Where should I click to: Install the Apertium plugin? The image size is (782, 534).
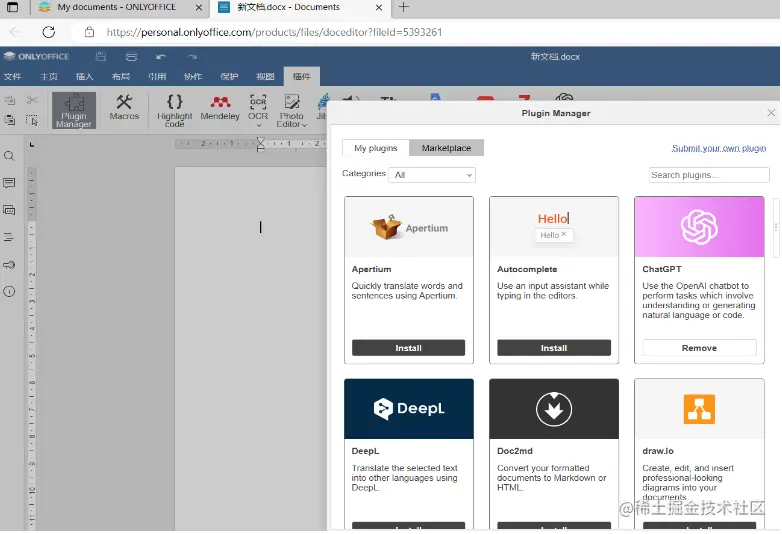[x=408, y=348]
